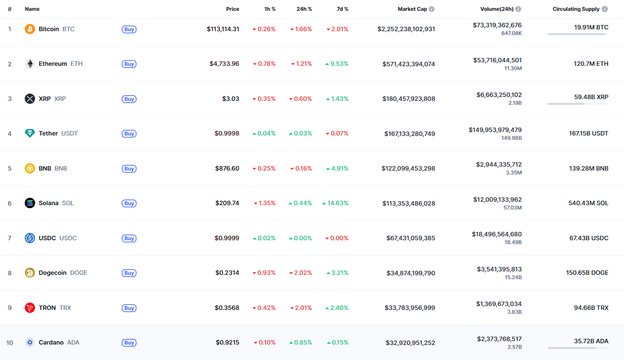Sort by Market Cap column header
Image resolution: width=624 pixels, height=364 pixels.
tap(412, 9)
